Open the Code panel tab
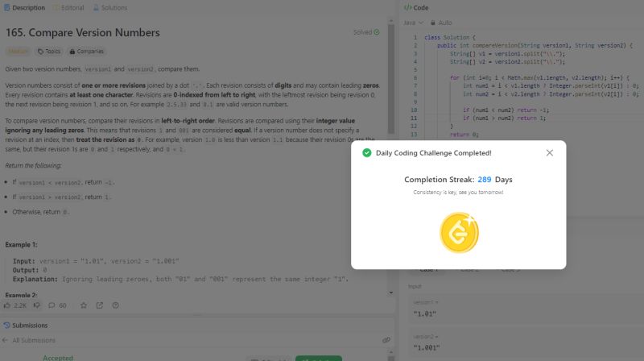Image resolution: width=644 pixels, height=361 pixels. click(x=416, y=8)
